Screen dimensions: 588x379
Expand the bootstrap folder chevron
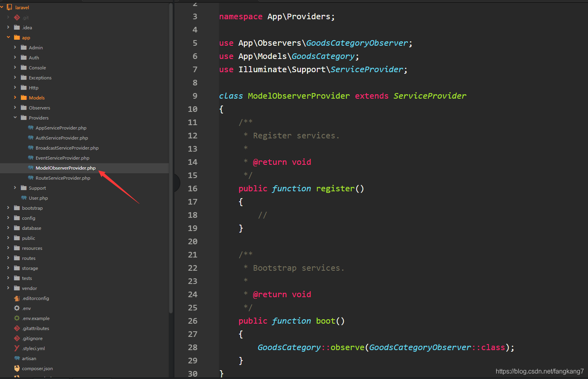coord(8,208)
